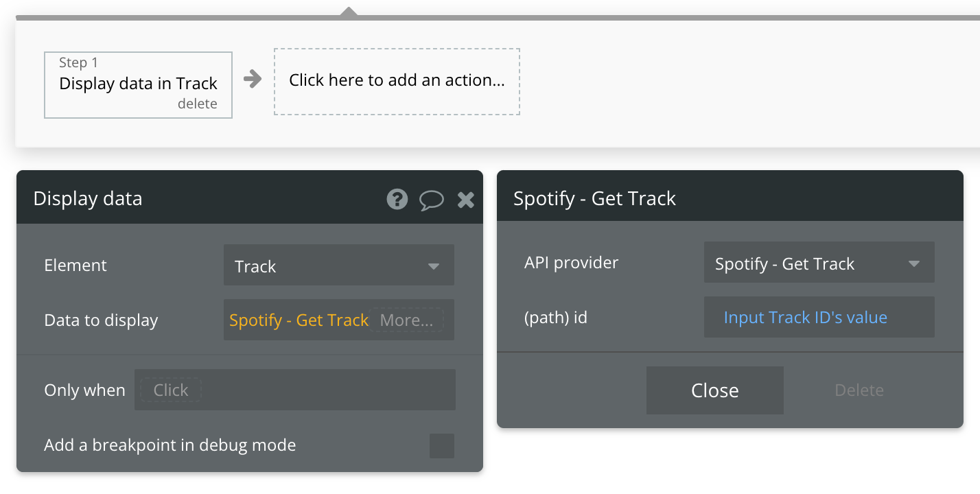Image resolution: width=980 pixels, height=494 pixels.
Task: Click the arrow icon after Step 1
Action: pos(253,80)
